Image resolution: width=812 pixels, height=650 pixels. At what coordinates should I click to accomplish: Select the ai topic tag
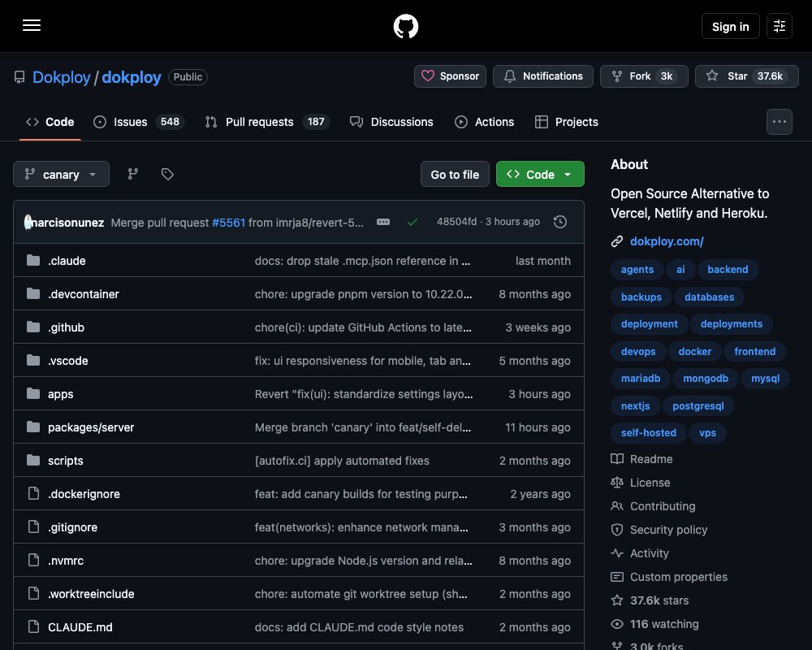coord(680,270)
